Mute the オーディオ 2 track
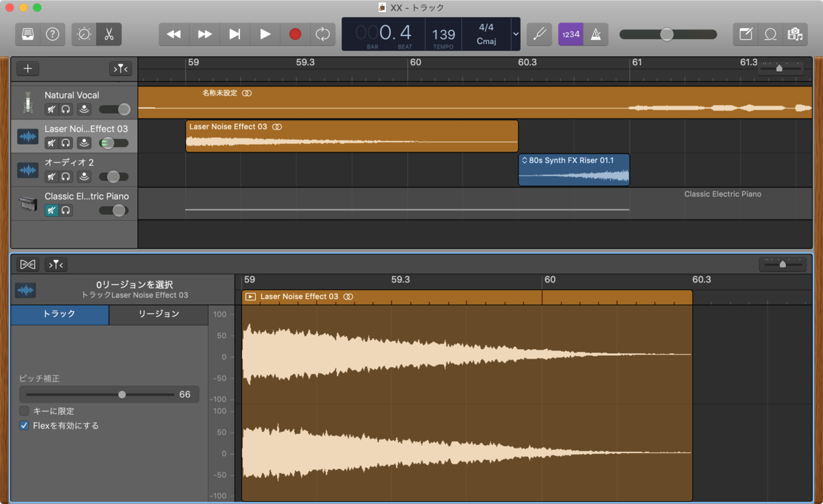Viewport: 823px width, 504px height. (x=51, y=176)
